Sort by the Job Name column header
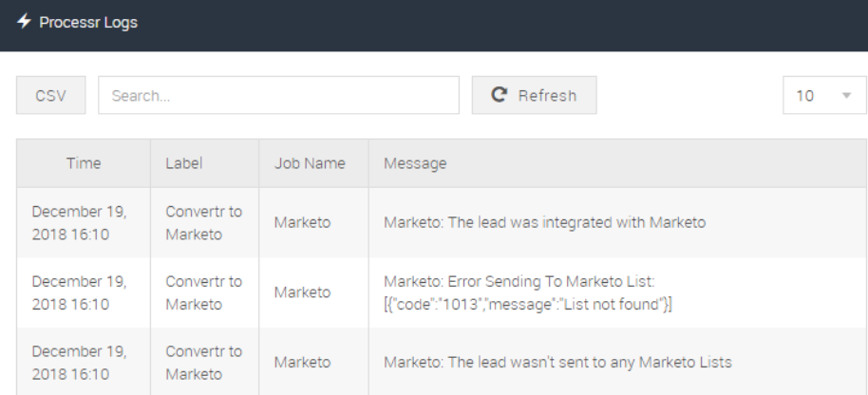This screenshot has height=395, width=868. click(310, 163)
